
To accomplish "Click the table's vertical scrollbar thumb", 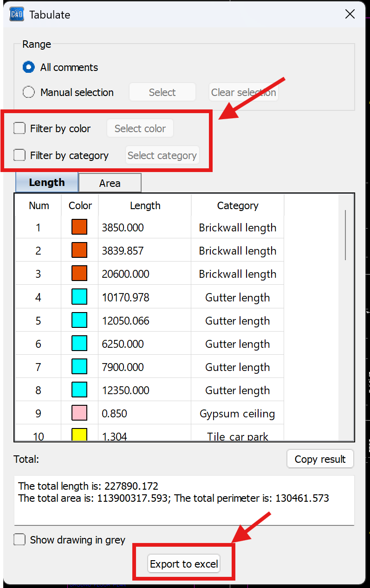I will 345,234.
